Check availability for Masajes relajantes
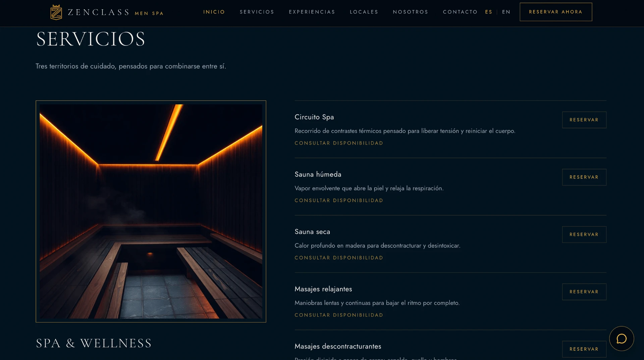This screenshot has width=644, height=360. (x=339, y=315)
